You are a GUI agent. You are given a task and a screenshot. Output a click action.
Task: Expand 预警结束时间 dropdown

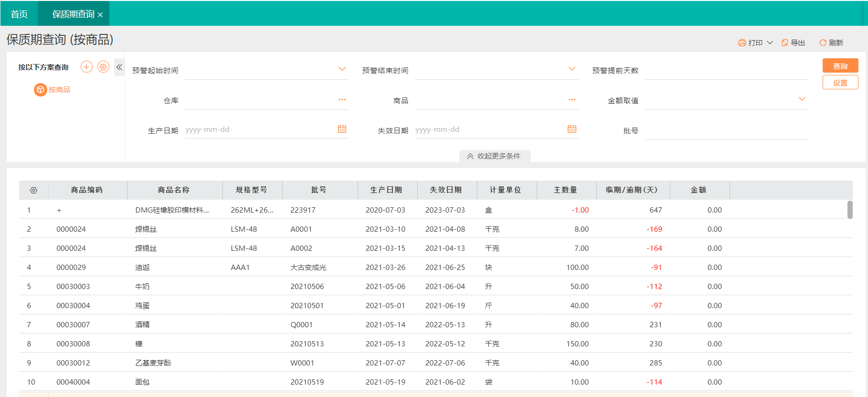572,69
